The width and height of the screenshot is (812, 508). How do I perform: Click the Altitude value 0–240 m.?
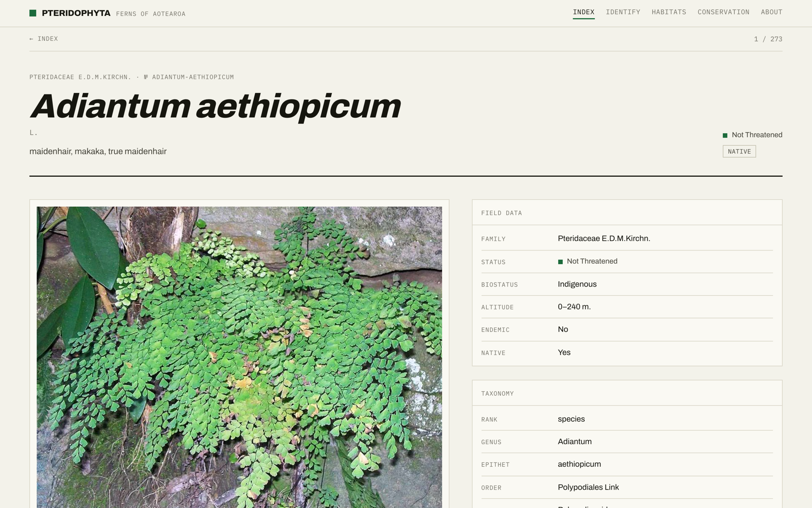coord(574,307)
